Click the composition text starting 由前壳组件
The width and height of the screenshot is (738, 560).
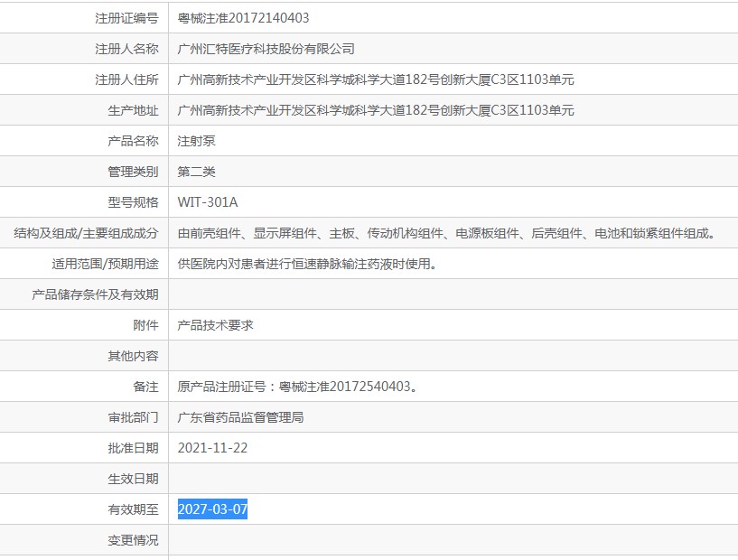point(447,233)
